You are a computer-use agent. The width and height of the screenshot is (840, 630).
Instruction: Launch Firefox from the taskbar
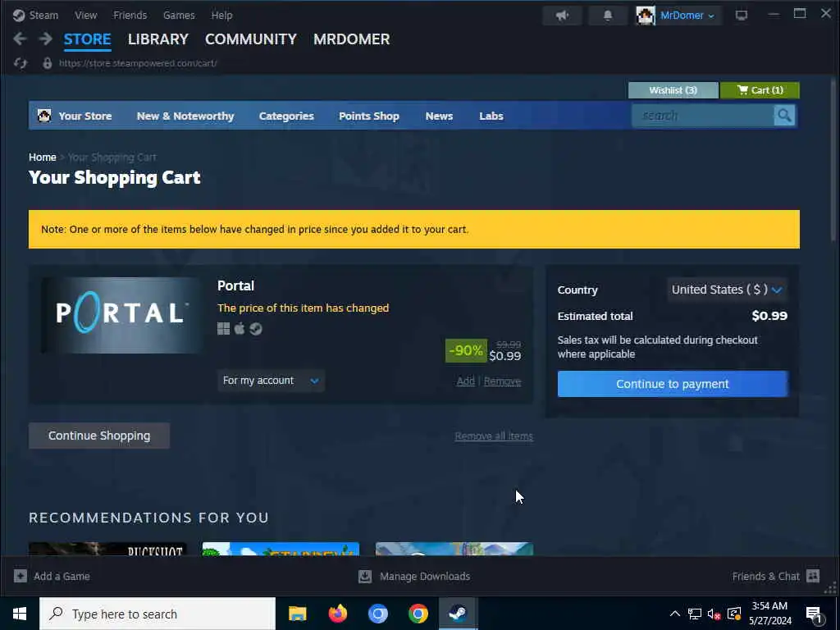pyautogui.click(x=337, y=614)
